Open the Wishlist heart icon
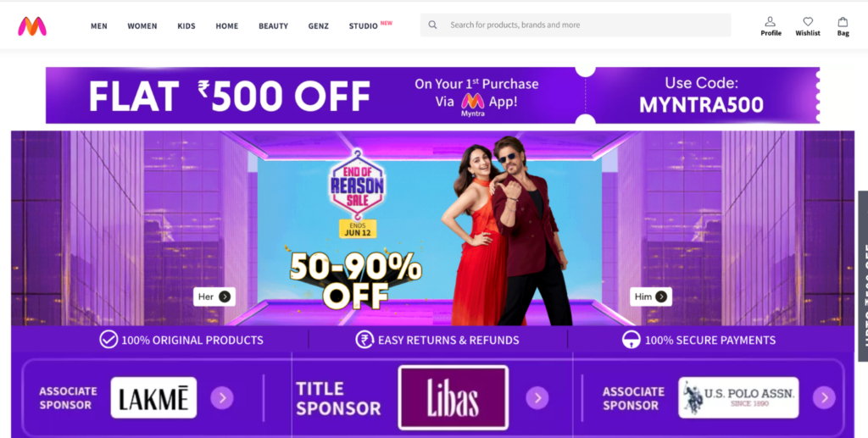868x438 pixels. [808, 22]
